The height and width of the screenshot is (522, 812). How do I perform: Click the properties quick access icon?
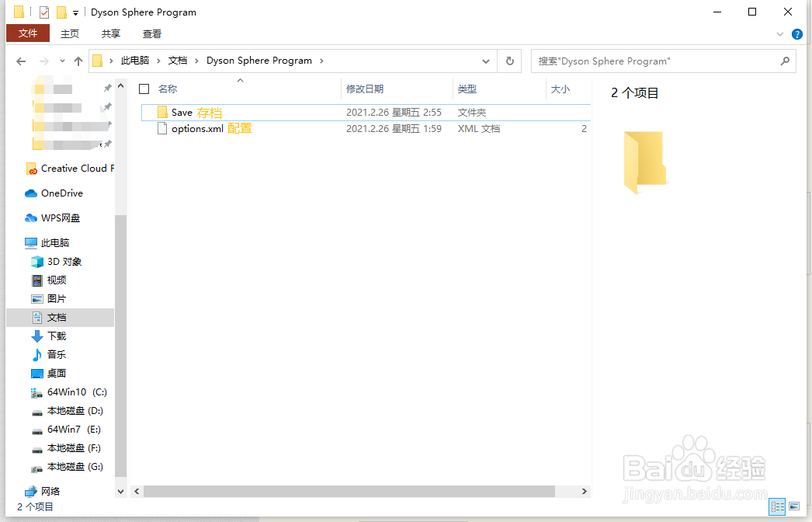click(44, 12)
